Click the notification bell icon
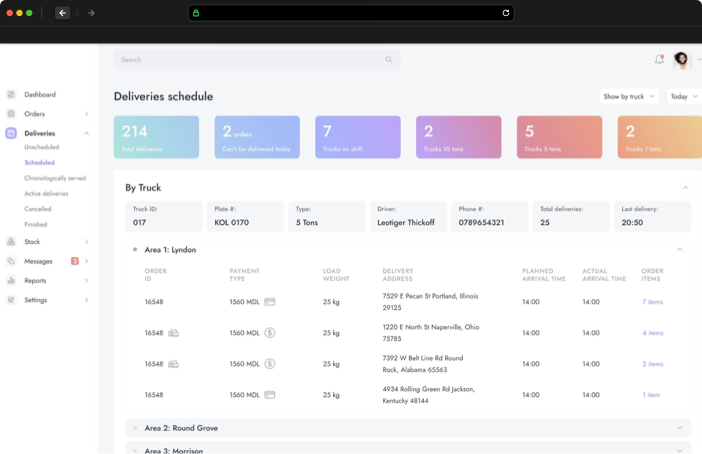702x454 pixels. tap(659, 60)
